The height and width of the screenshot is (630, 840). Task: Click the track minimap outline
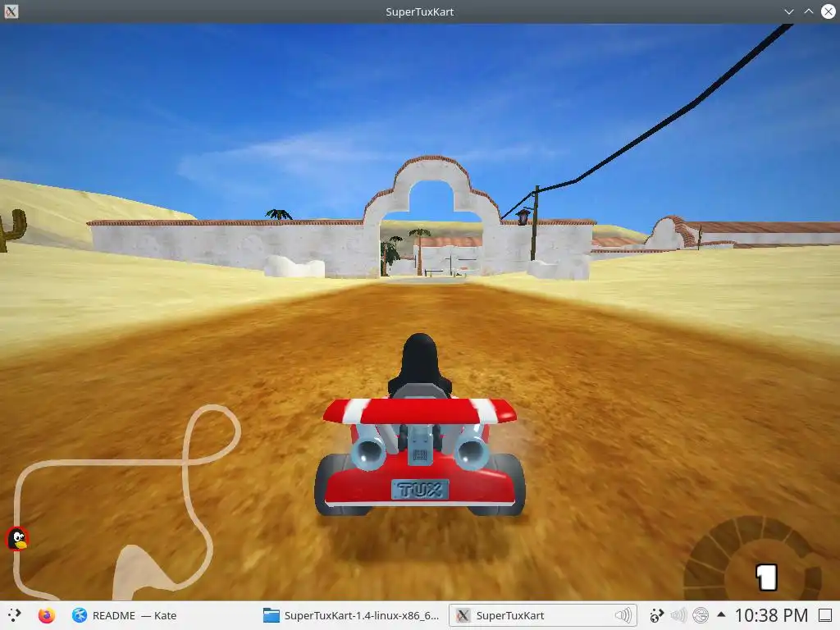point(126,502)
